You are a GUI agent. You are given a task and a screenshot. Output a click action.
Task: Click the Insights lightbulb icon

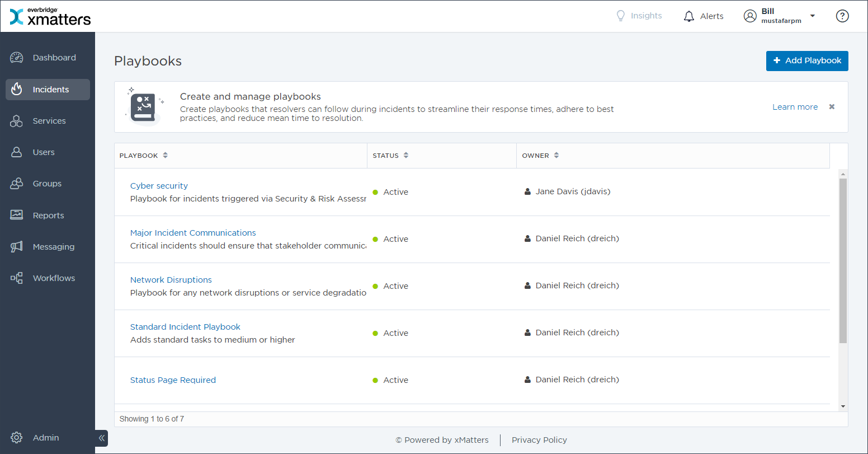620,16
